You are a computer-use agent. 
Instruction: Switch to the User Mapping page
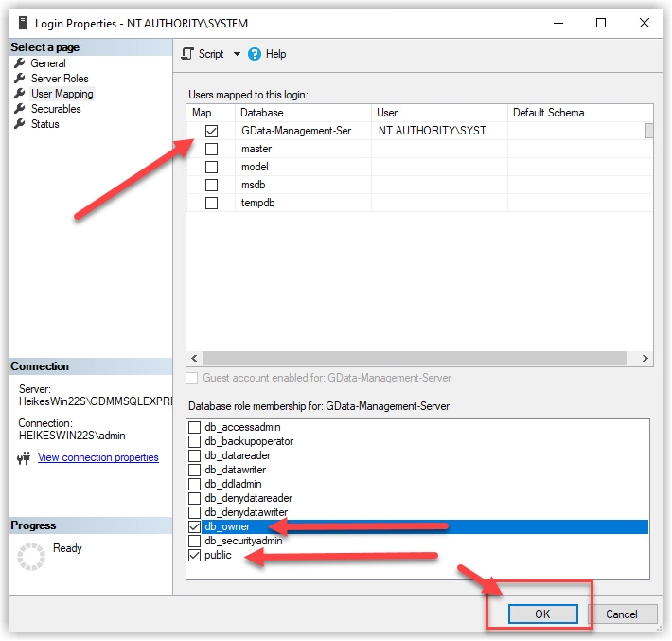pos(62,94)
